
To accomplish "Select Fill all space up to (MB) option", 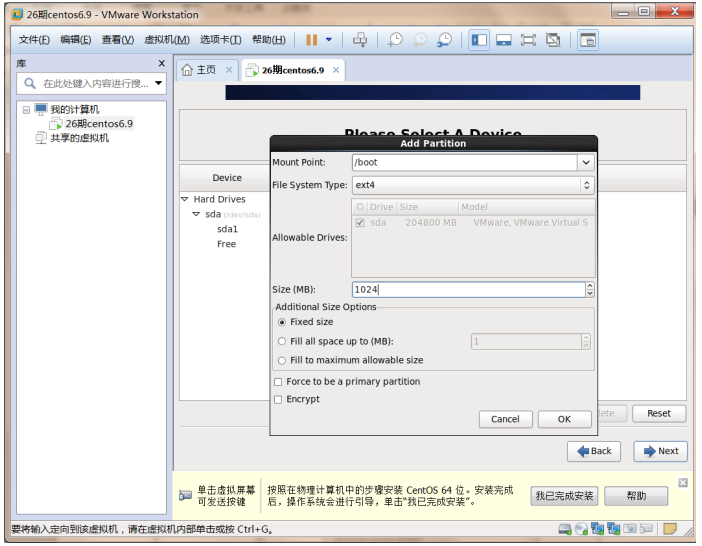I will click(x=282, y=341).
